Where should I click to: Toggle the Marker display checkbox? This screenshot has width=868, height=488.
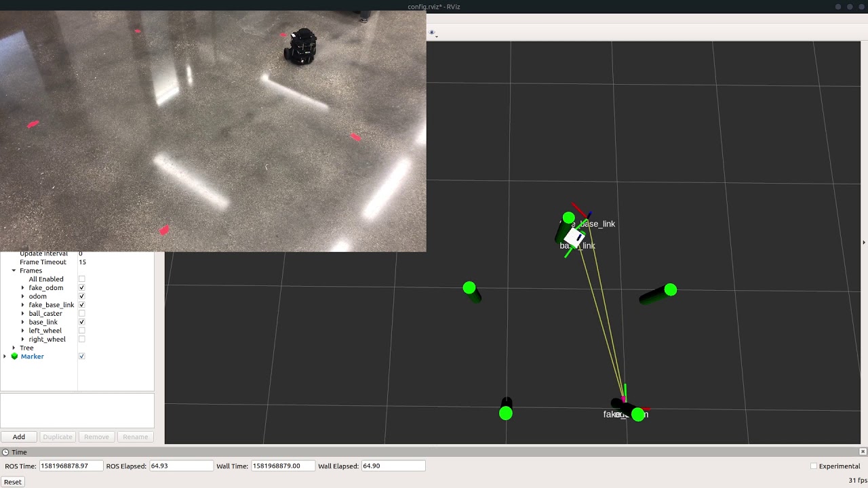[x=81, y=357]
